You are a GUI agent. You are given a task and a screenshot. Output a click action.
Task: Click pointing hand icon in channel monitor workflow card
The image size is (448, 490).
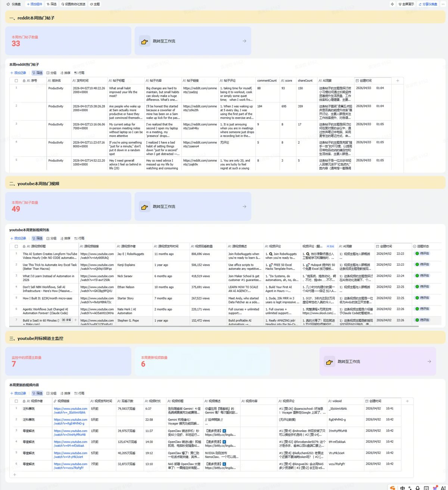click(x=329, y=362)
